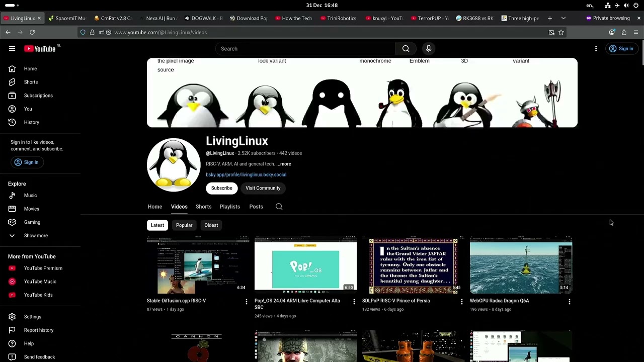Viewport: 644px width, 362px height.
Task: Open the keyboard language indicator en
Action: (x=589, y=6)
